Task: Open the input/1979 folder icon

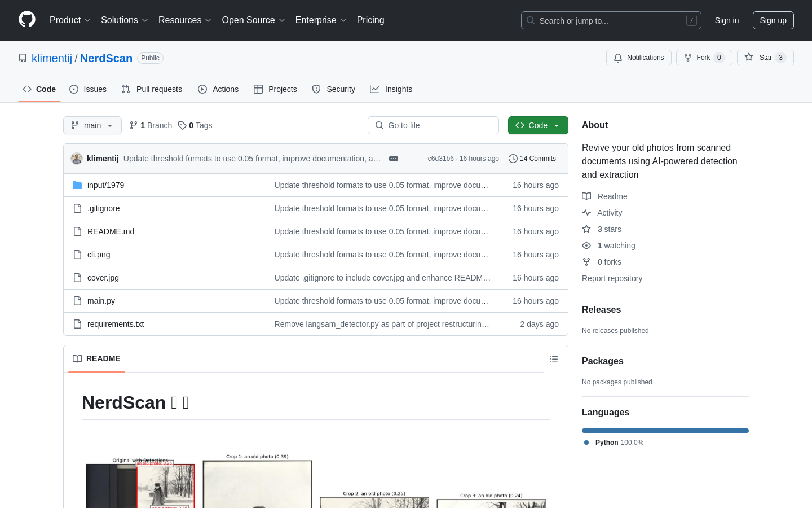Action: [77, 185]
